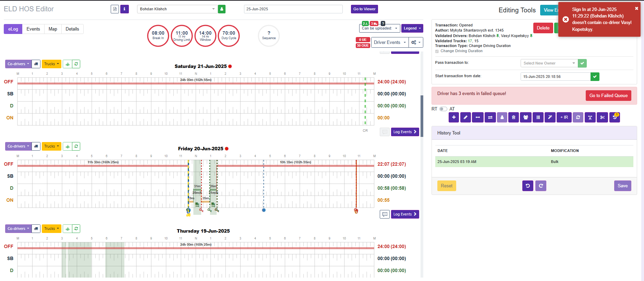Click the 0 UE red badge
The width and height of the screenshot is (644, 281).
tap(363, 40)
